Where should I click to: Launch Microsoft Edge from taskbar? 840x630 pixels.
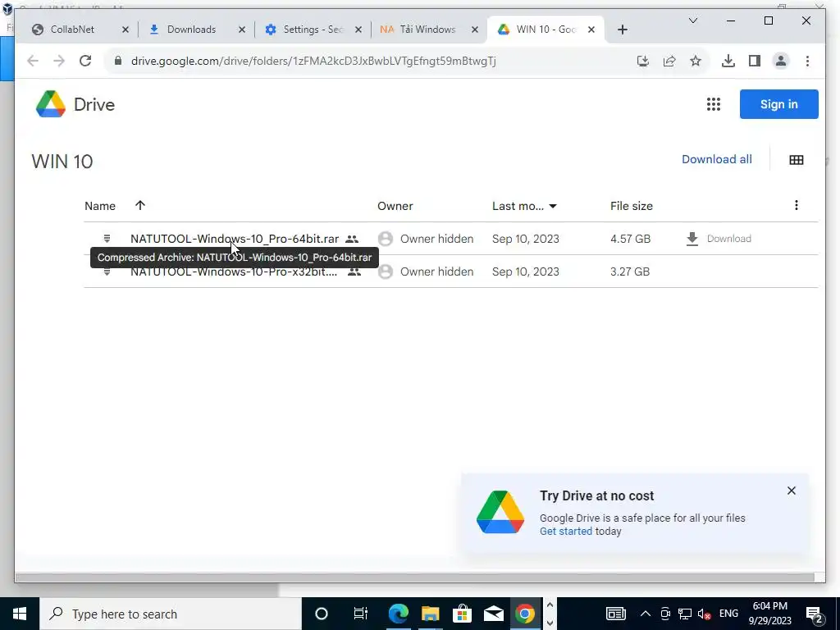point(398,614)
